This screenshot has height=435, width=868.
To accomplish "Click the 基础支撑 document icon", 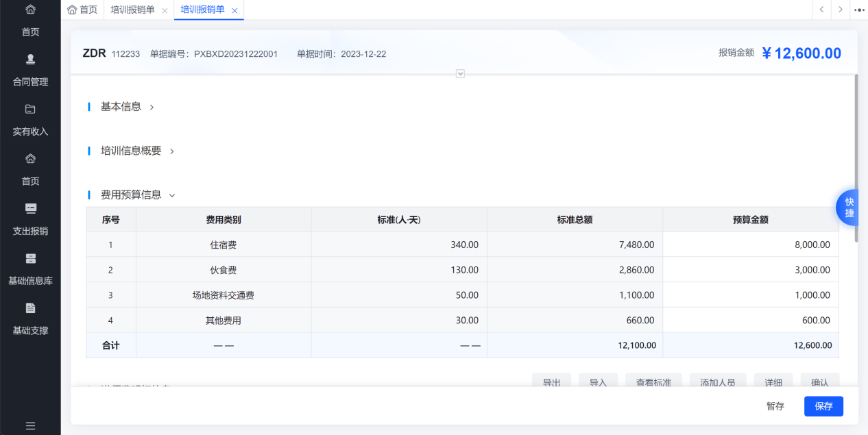I will 30,308.
